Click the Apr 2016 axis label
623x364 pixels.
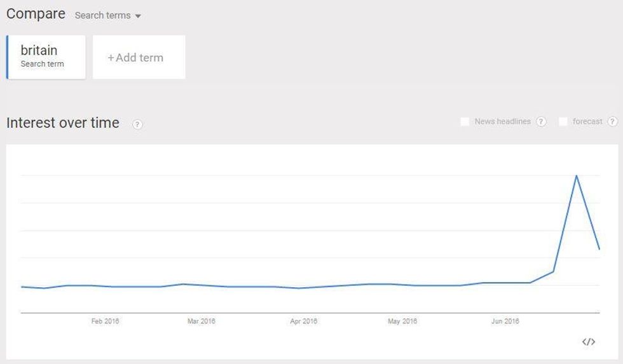point(303,321)
